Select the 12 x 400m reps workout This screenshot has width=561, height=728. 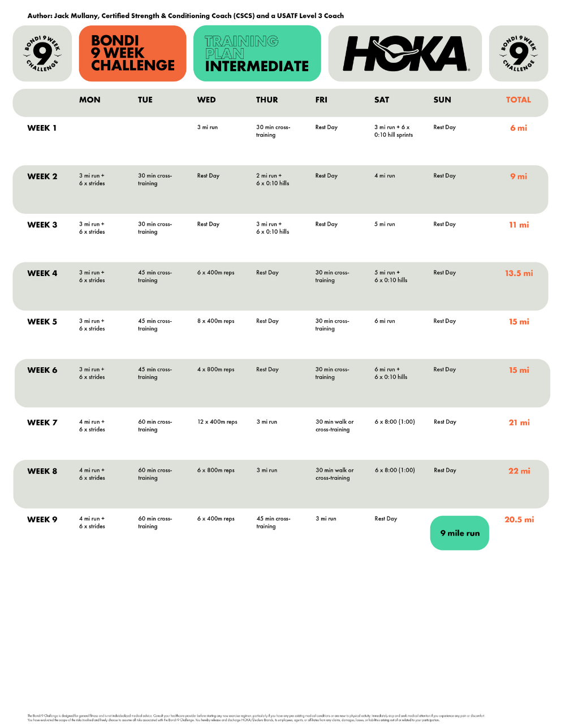(x=217, y=422)
